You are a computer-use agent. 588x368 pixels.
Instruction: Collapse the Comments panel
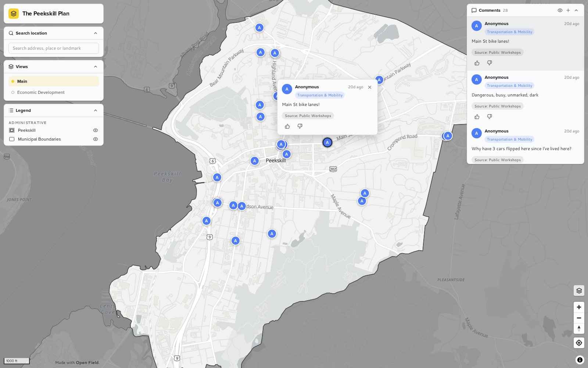576,10
